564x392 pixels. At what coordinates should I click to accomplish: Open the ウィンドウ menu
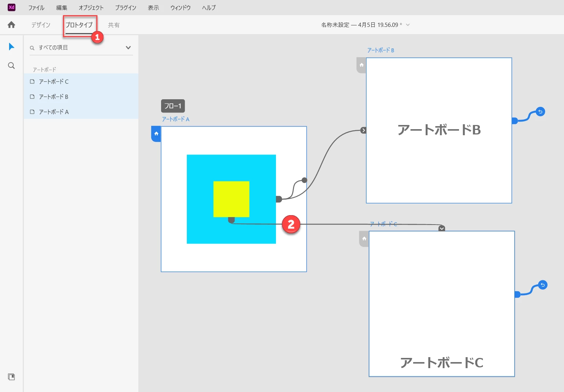pos(180,8)
